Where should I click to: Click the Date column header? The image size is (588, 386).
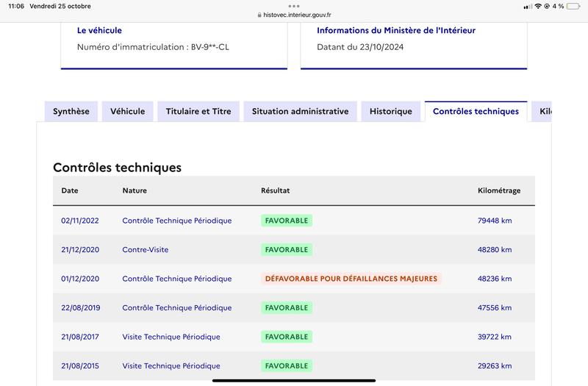point(70,190)
